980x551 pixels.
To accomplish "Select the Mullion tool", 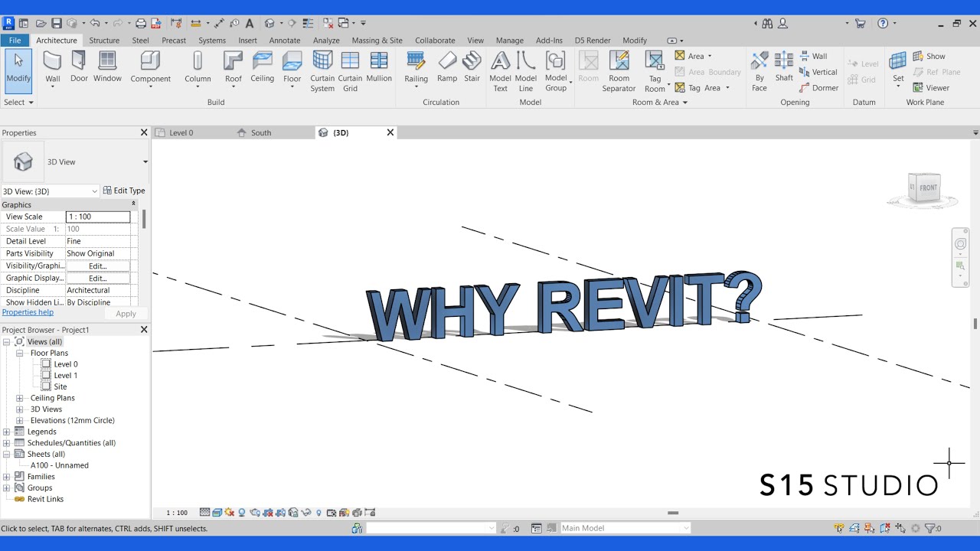I will 379,67.
